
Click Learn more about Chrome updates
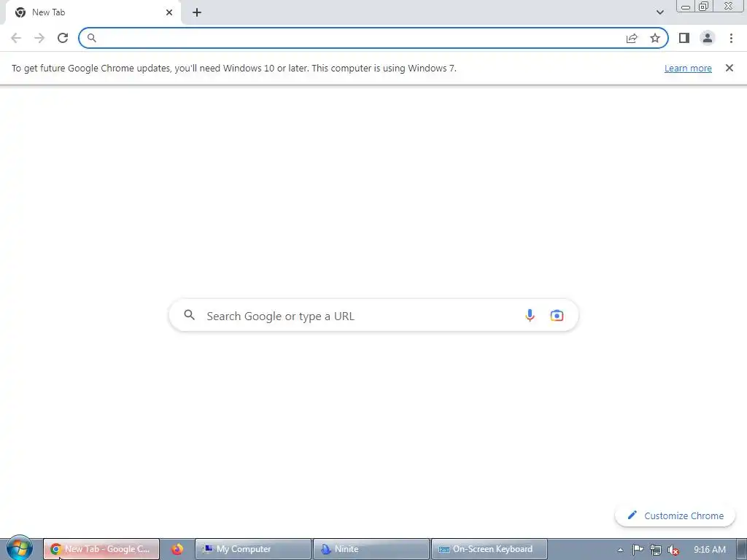[x=688, y=68]
